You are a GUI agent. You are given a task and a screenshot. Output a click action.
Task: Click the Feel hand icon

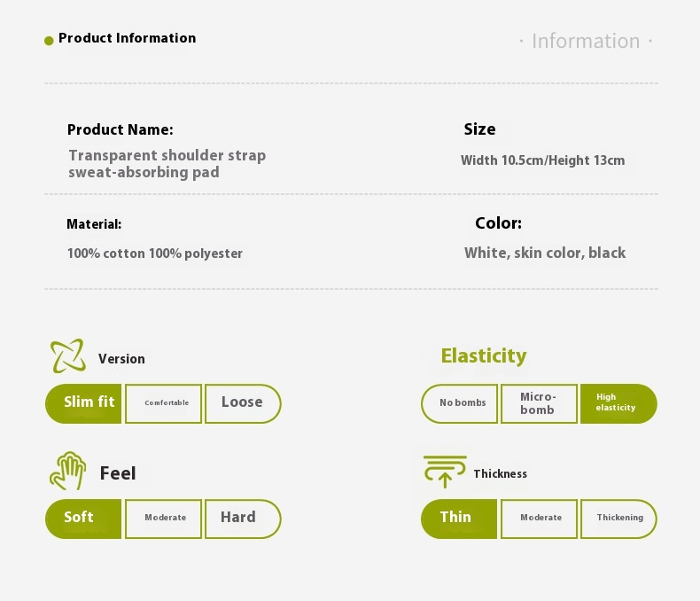tap(68, 471)
